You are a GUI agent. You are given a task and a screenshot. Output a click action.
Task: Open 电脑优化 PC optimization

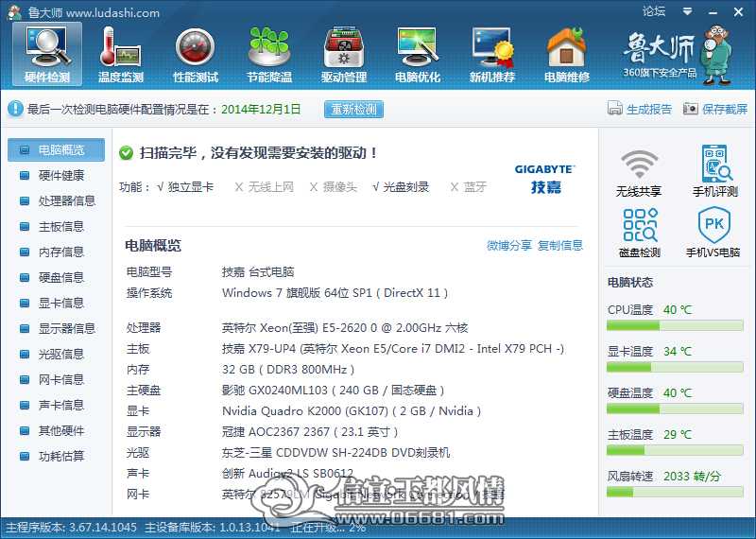[418, 54]
